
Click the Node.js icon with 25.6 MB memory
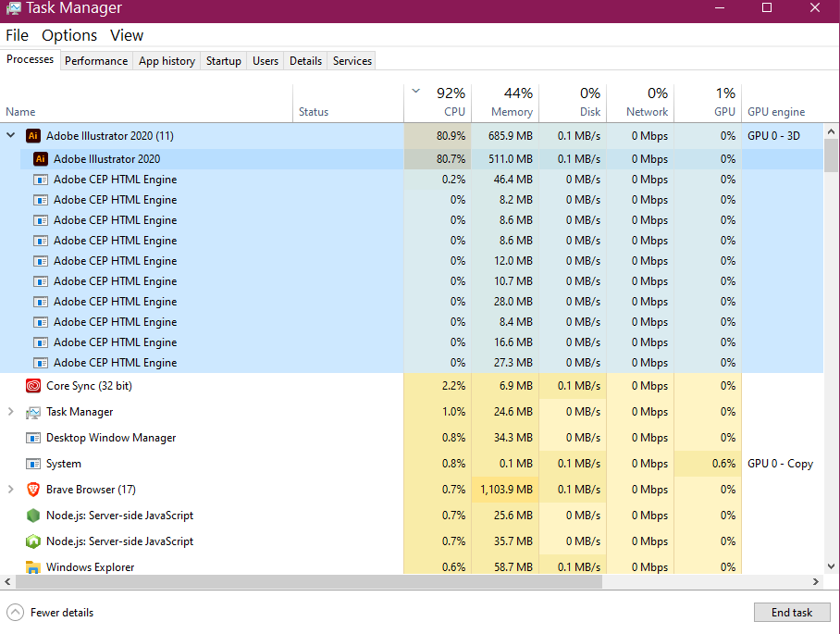coord(33,516)
